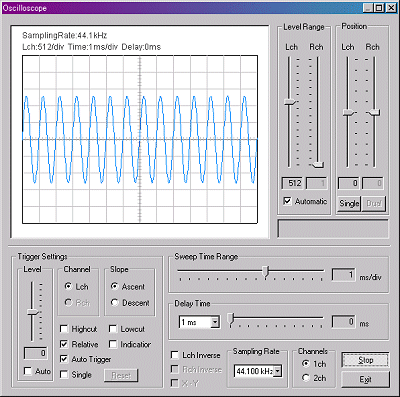Viewport: 400px width, 397px height.
Task: Click the empty status box below Level Range
Action: click(333, 228)
